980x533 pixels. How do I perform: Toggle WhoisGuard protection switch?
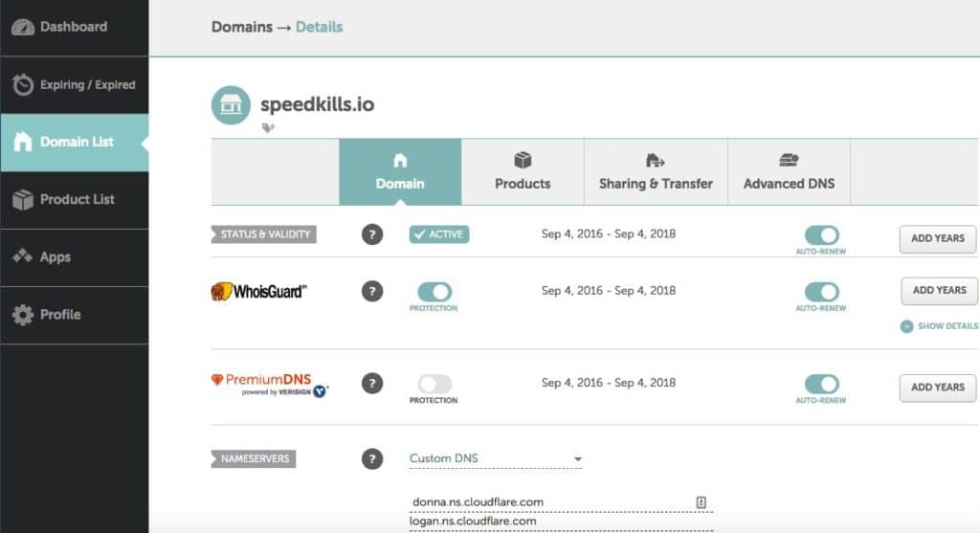[x=434, y=292]
